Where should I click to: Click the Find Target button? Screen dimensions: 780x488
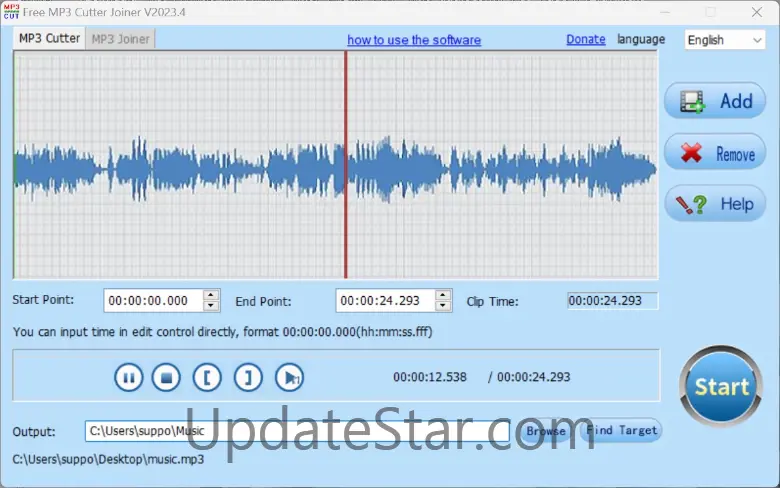621,430
